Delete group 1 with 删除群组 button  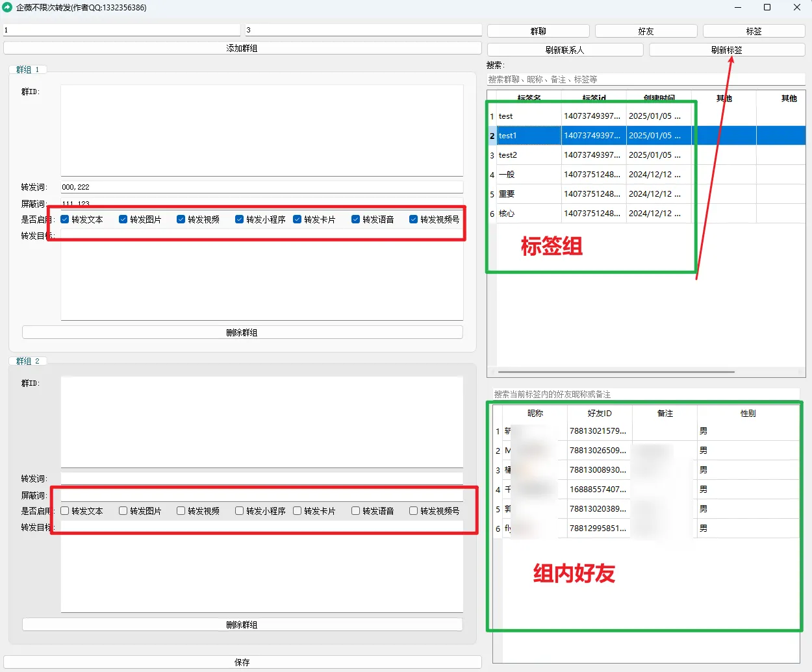(242, 332)
